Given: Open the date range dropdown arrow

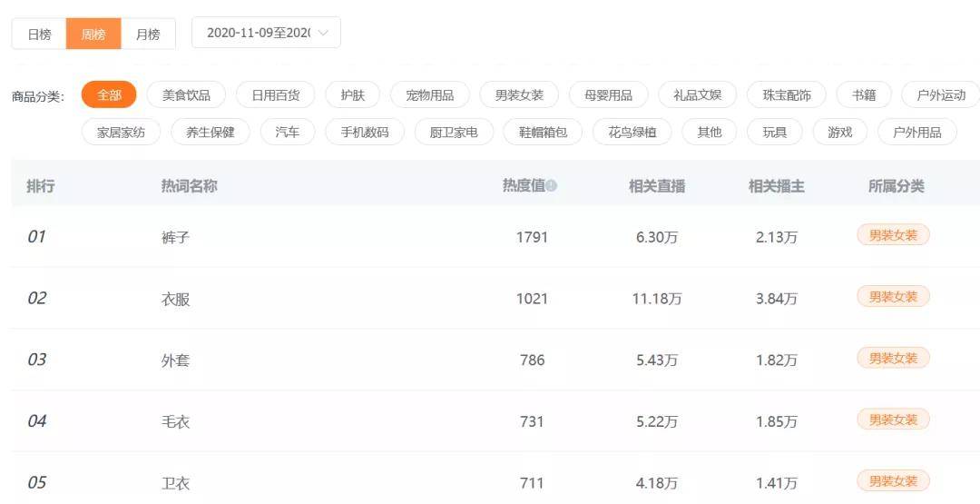Looking at the screenshot, I should 323,33.
